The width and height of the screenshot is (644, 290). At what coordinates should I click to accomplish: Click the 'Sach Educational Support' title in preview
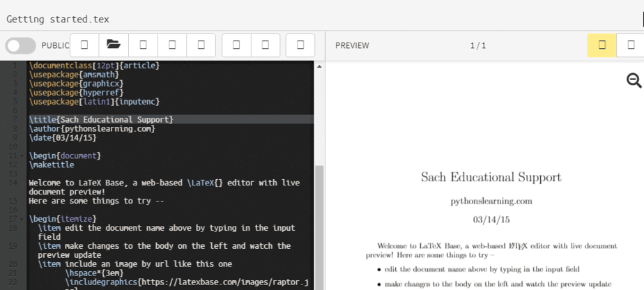491,178
